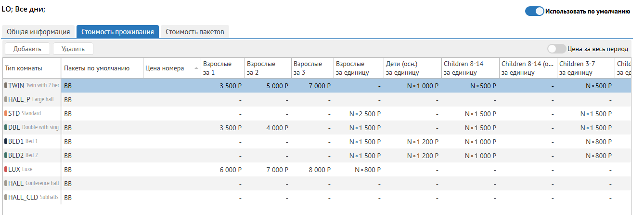Switch to the "Общая информация" tab

[39, 32]
